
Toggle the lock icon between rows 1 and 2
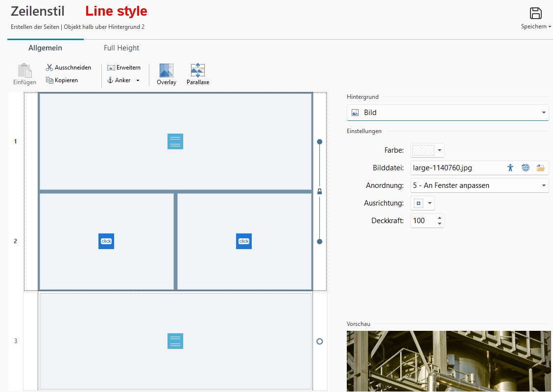(x=319, y=191)
